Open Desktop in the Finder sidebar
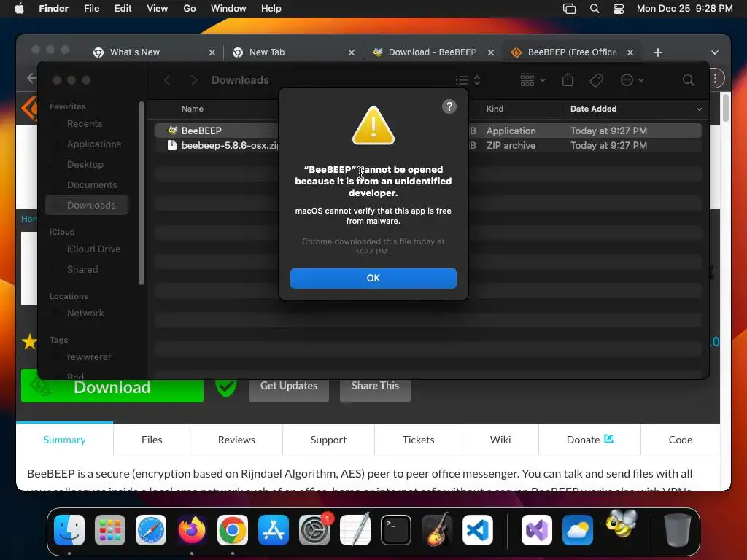Screen dimensions: 747x560 [x=85, y=164]
